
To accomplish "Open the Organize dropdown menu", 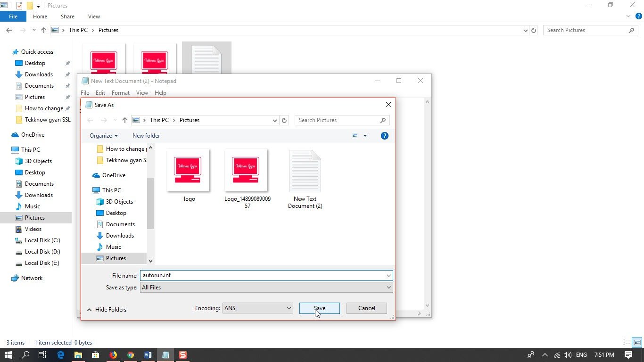I will pos(104,136).
